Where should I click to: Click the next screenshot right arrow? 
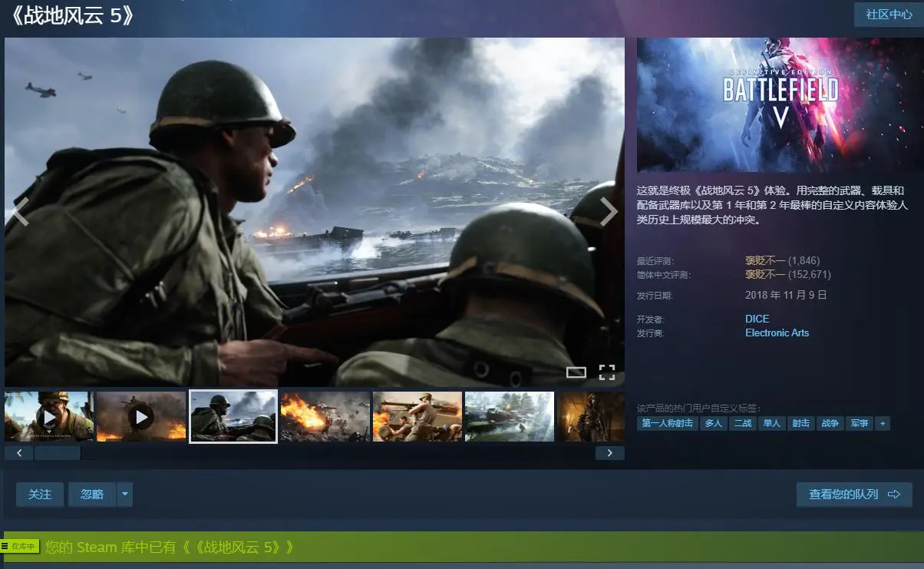(608, 212)
